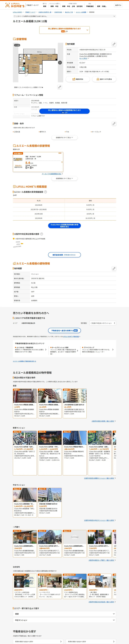The width and height of the screenshot is (129, 644).
Task: Breadcrumb link ルミエール長堀橋
Action: pyautogui.click(x=81, y=12)
